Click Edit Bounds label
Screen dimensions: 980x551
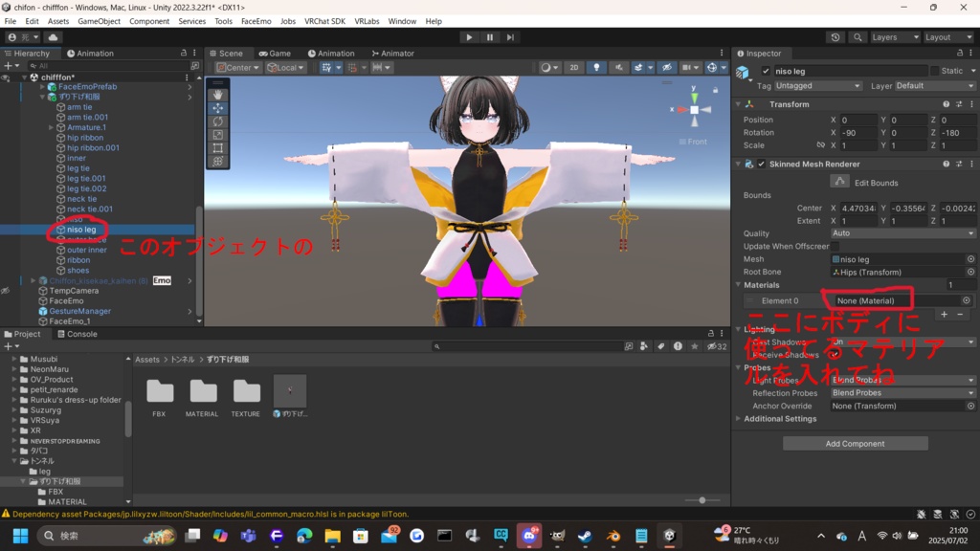876,183
